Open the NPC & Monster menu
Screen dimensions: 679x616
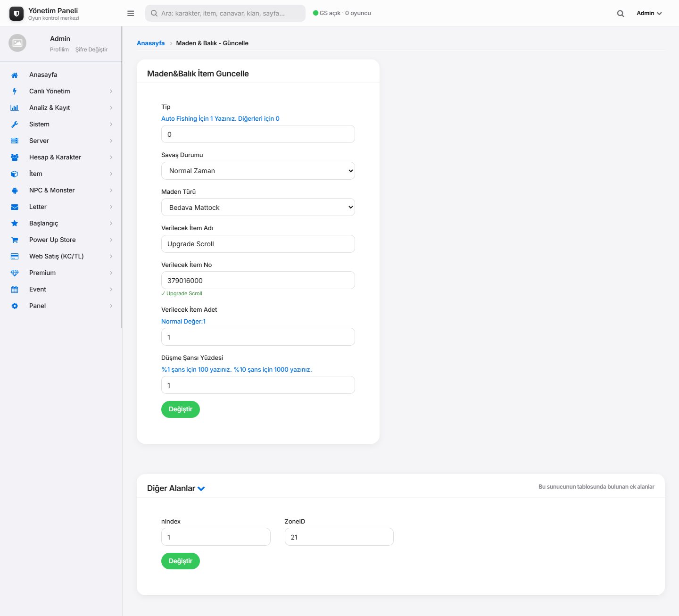pos(61,191)
